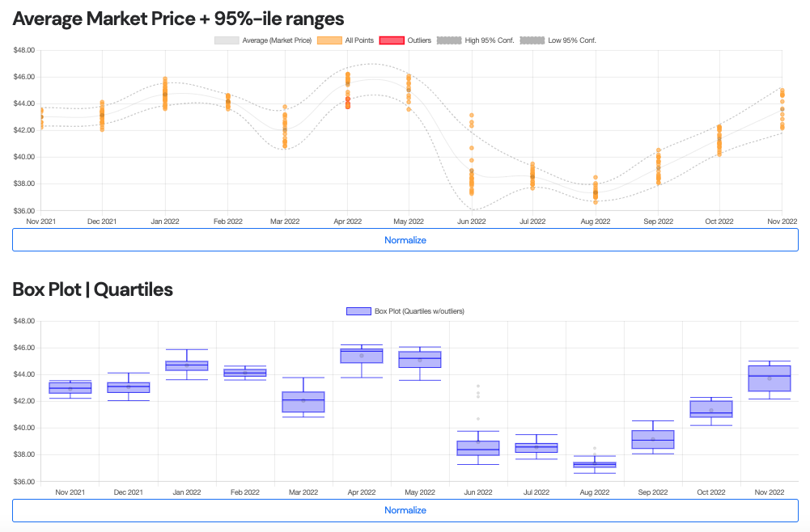Click the Jun 2022 quartile box

tap(478, 448)
